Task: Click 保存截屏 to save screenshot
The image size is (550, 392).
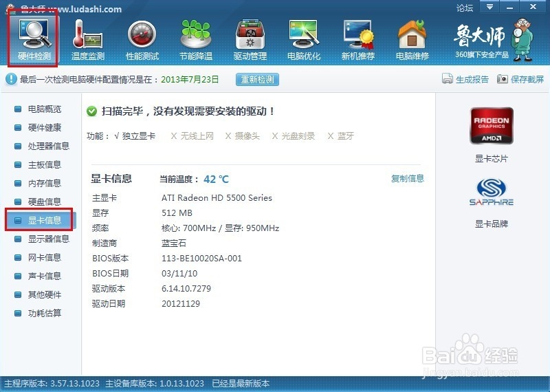Action: 527,79
